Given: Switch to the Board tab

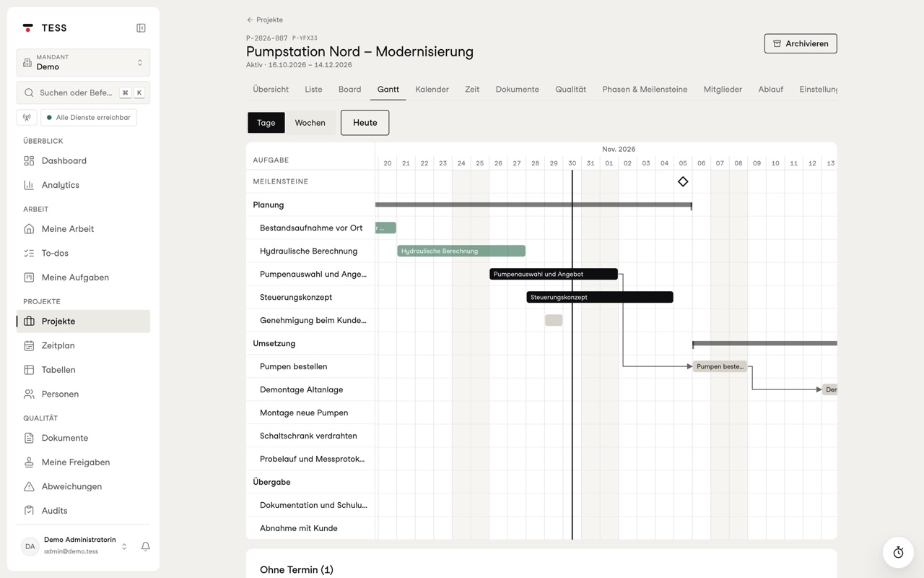Looking at the screenshot, I should click(350, 90).
